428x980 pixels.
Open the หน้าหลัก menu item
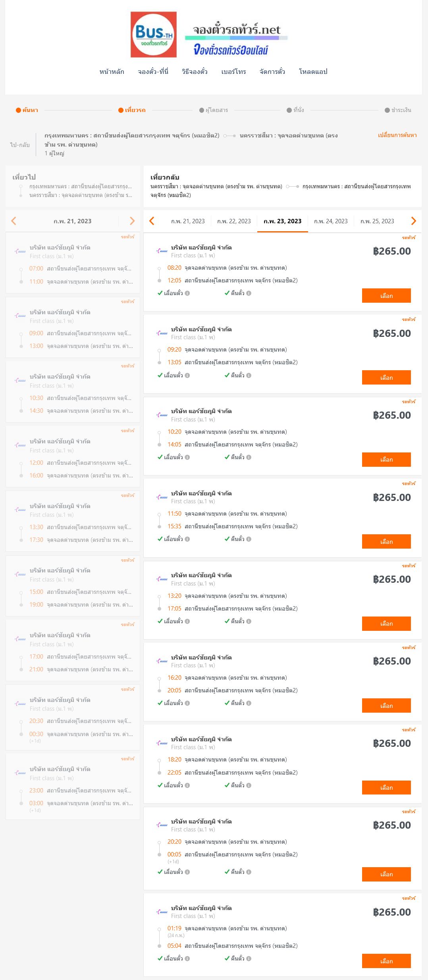click(112, 72)
